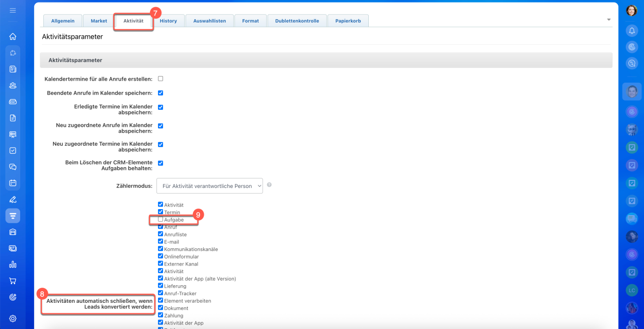The height and width of the screenshot is (329, 644).
Task: Switch to the History tab
Action: tap(169, 21)
